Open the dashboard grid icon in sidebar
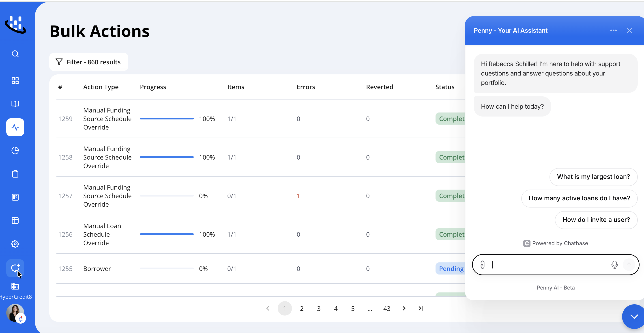 point(15,80)
